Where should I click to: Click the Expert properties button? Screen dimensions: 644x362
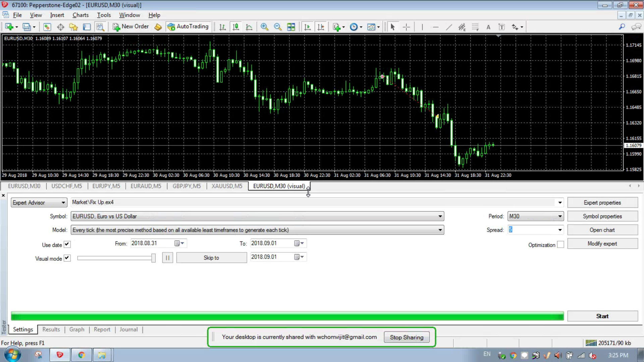602,203
